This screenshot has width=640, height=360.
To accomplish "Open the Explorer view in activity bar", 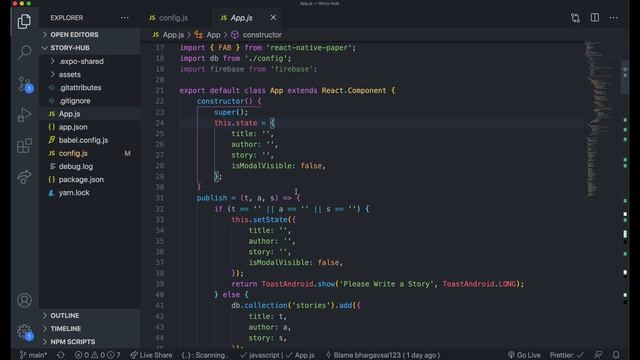I will pos(24,21).
